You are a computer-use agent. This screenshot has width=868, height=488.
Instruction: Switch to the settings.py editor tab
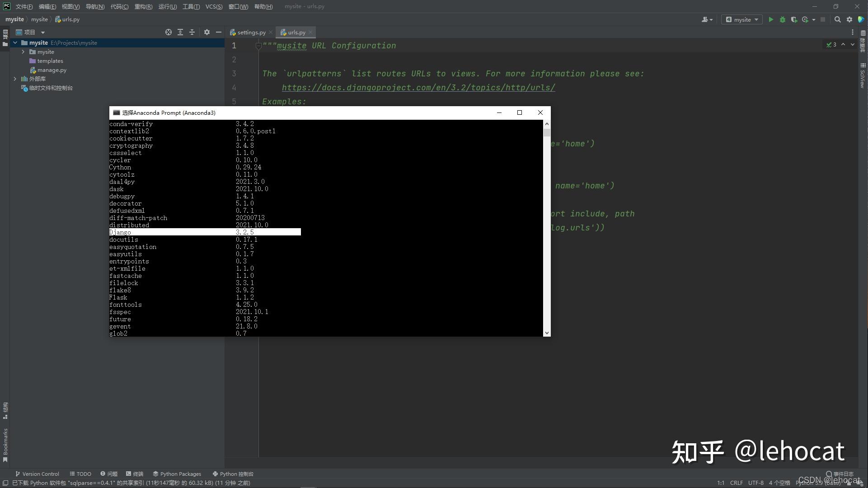(251, 33)
